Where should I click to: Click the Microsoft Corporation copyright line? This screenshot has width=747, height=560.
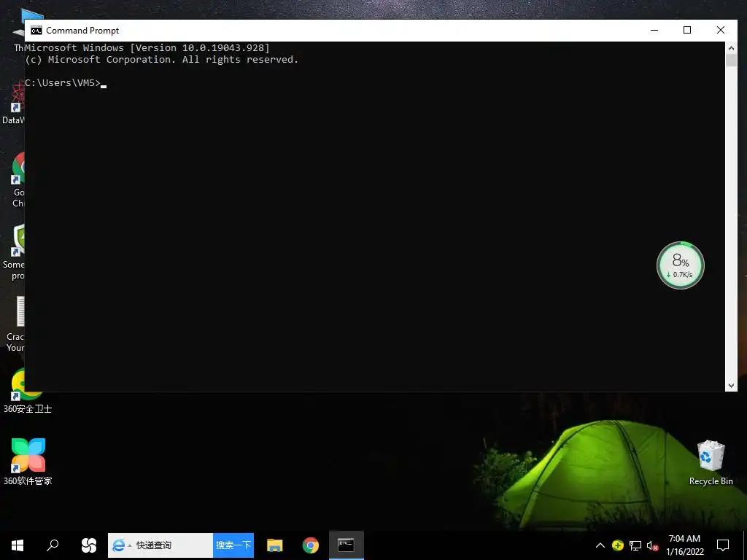tap(161, 60)
